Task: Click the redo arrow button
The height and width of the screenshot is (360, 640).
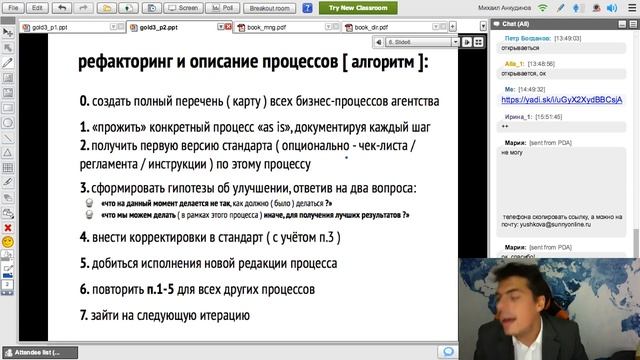Action: tap(83, 8)
